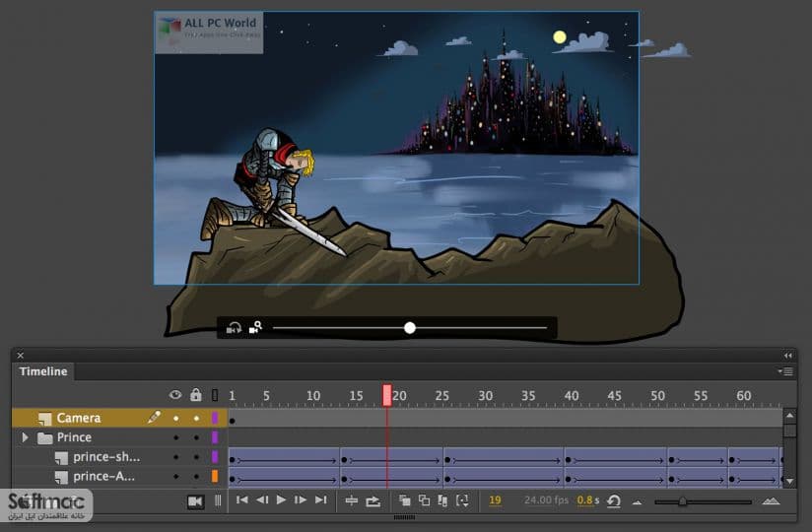Select the prince-A... layer
Image resolution: width=812 pixels, height=532 pixels.
click(103, 476)
